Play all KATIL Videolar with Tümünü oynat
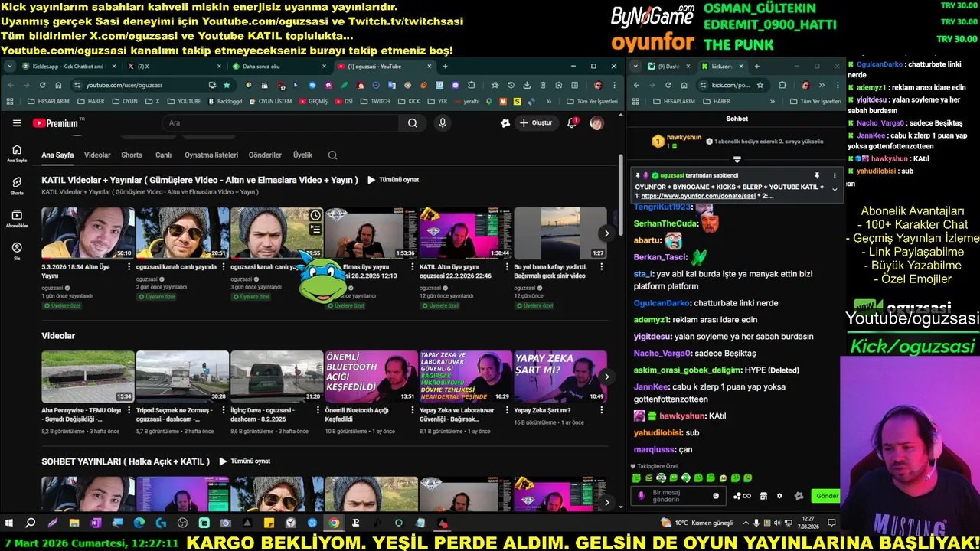 tap(393, 180)
